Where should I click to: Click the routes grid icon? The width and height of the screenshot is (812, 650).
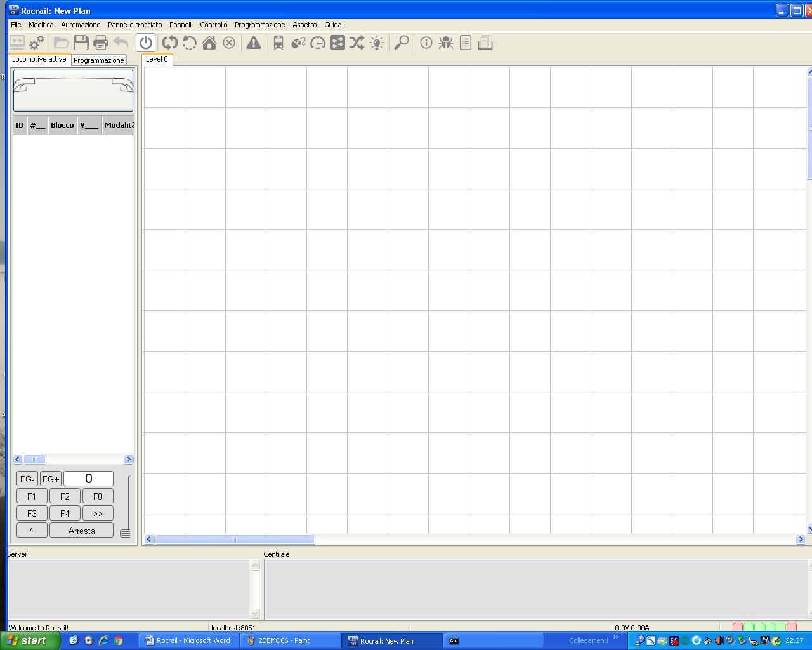pos(337,43)
